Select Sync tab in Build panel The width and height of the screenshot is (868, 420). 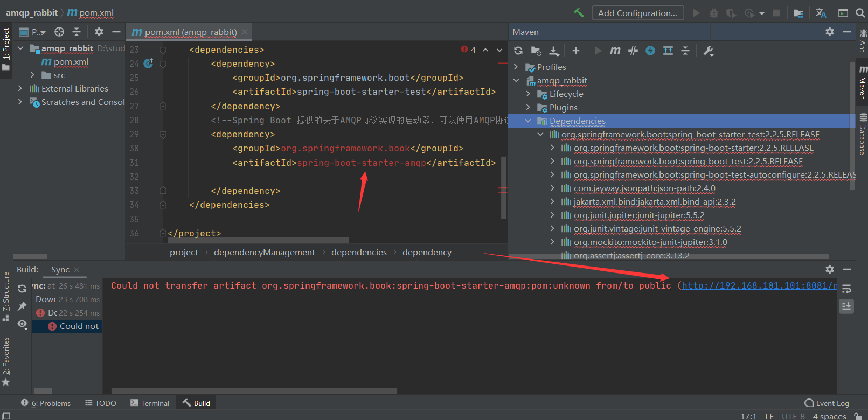[x=60, y=269]
